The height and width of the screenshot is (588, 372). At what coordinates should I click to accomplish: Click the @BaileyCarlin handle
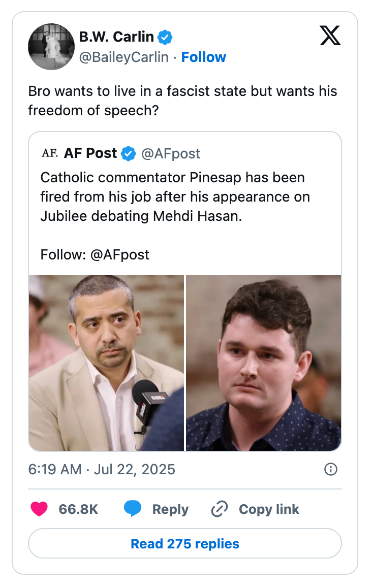[123, 57]
